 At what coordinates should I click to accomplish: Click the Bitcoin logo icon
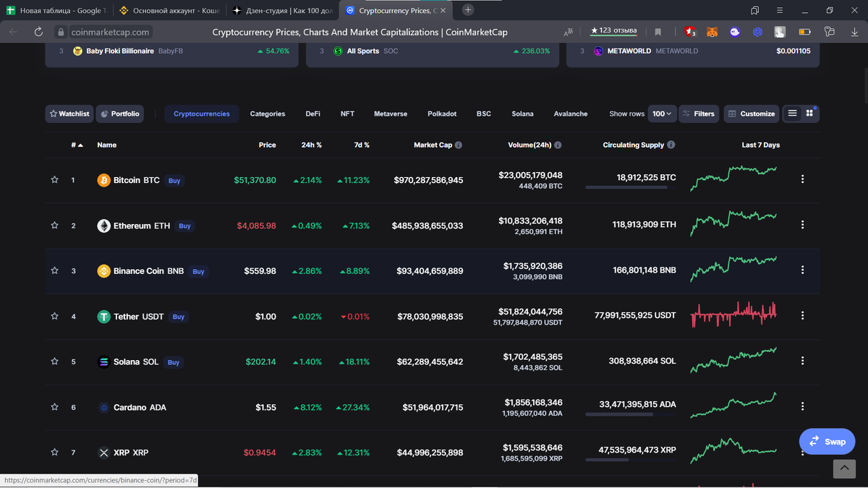[x=104, y=180]
